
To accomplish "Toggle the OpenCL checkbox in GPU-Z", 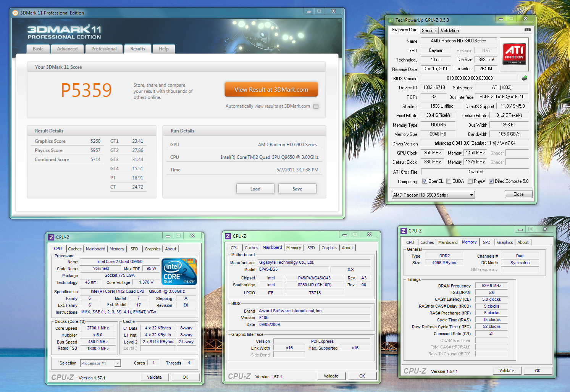I will (x=425, y=181).
